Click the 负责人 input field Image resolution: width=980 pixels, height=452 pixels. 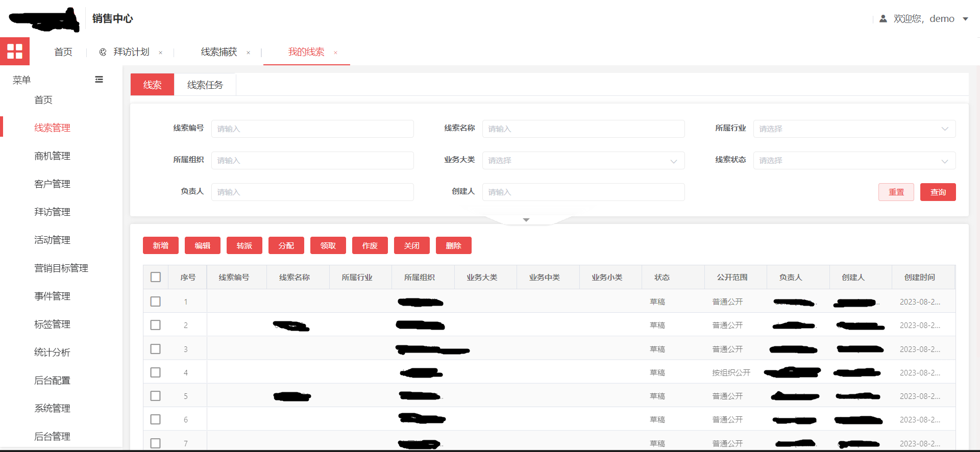[x=312, y=192]
